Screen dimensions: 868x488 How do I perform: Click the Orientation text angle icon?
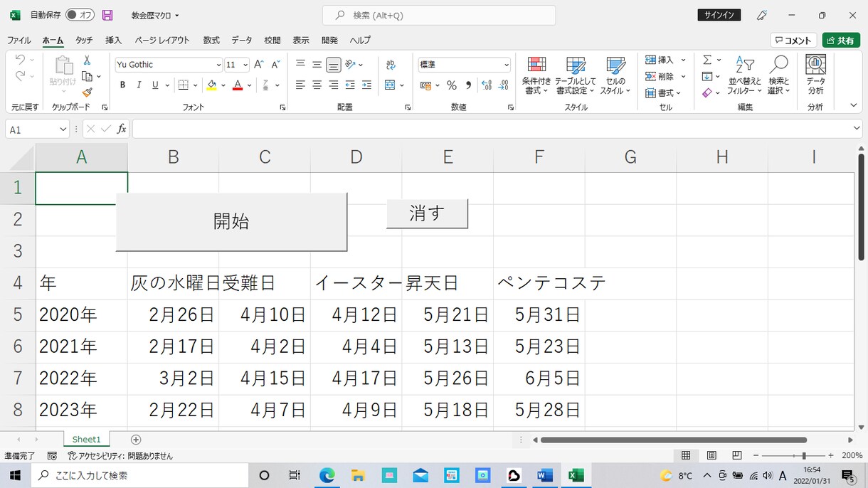pos(350,65)
